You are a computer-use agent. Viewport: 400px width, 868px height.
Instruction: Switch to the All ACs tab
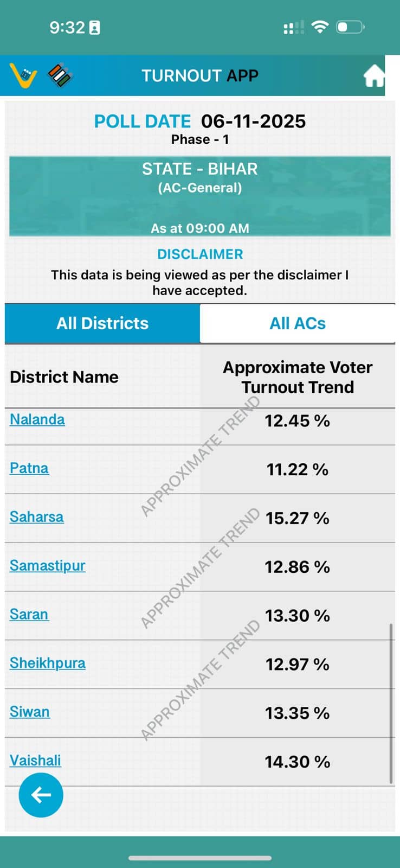pos(298,323)
